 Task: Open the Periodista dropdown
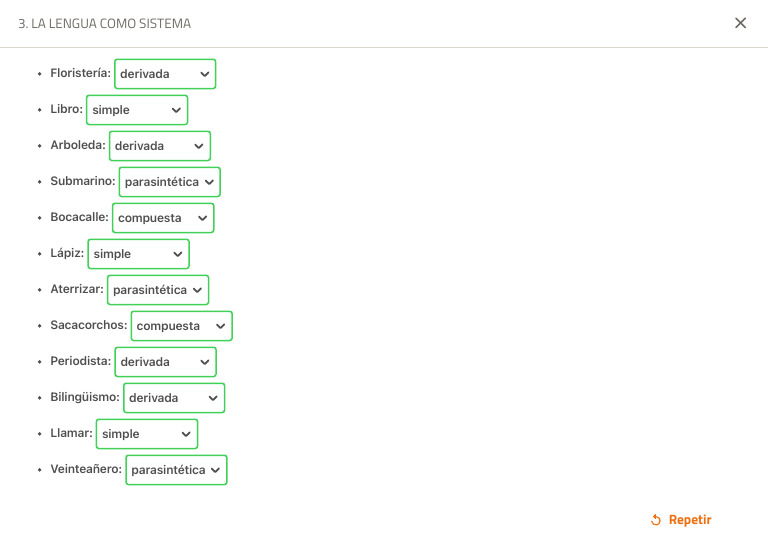(x=166, y=362)
